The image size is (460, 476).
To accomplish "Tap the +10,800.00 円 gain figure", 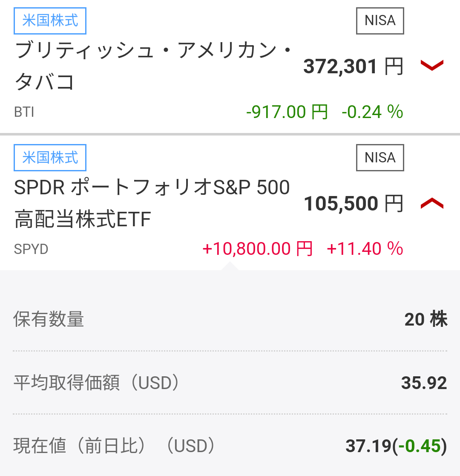I will point(257,248).
